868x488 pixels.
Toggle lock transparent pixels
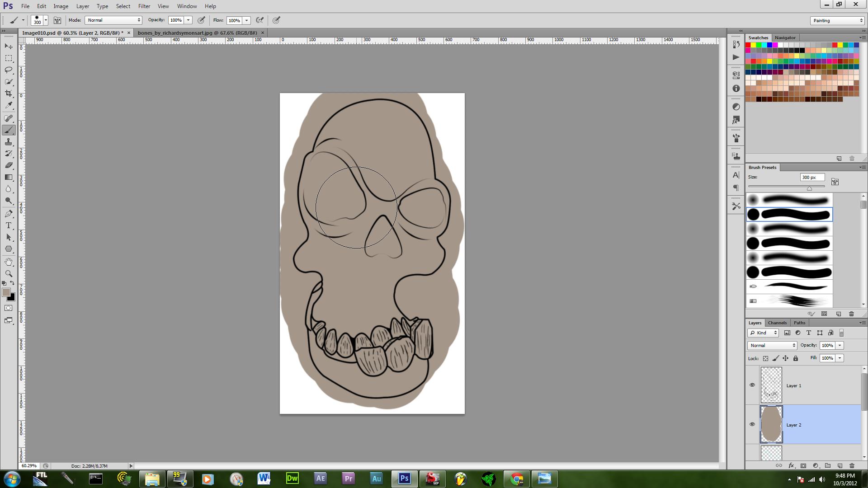click(x=765, y=358)
